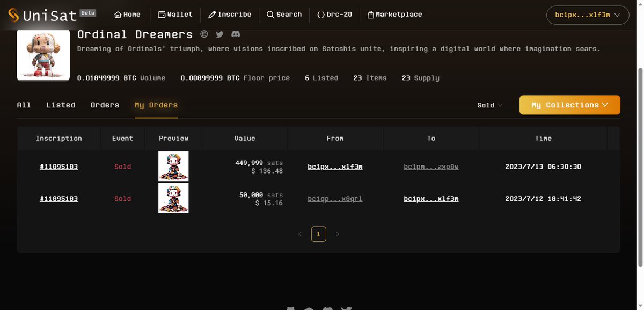
Task: Open the Wallet page
Action: tap(175, 15)
